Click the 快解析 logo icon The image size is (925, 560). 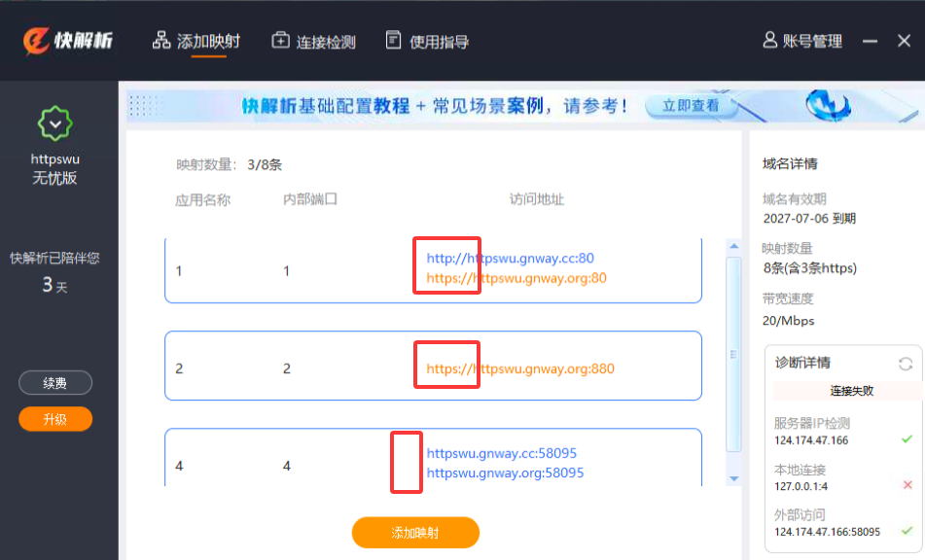coord(36,41)
